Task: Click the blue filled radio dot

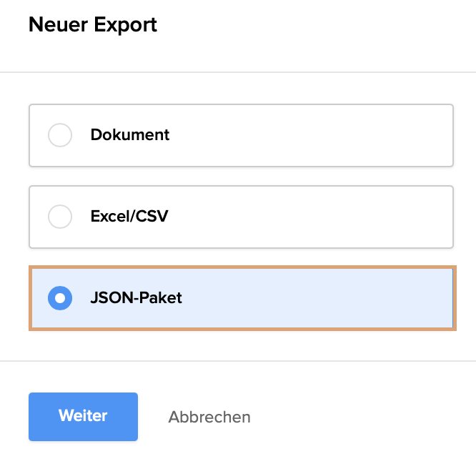Action: click(x=60, y=298)
